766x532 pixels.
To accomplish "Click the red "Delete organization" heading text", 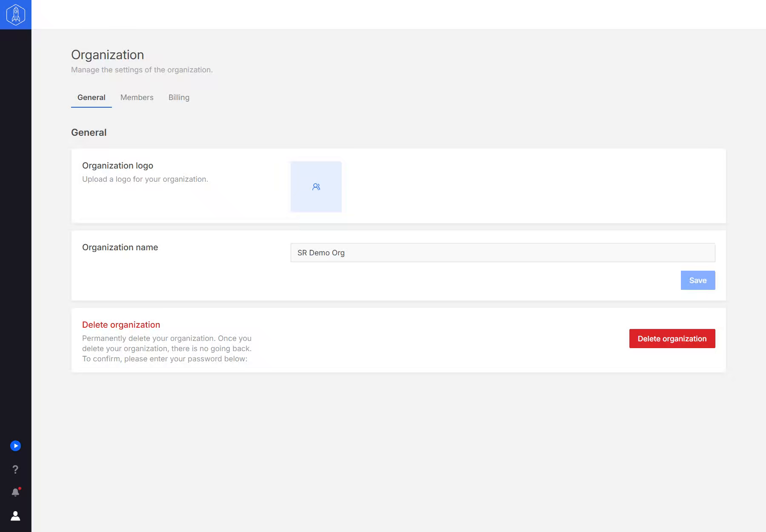I will [x=121, y=325].
